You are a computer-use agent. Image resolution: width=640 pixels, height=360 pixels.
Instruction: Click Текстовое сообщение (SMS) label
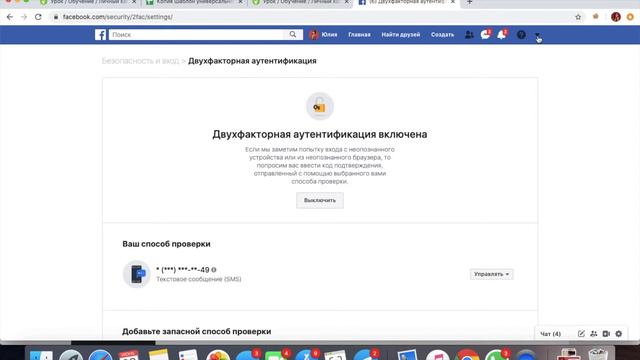pyautogui.click(x=199, y=279)
